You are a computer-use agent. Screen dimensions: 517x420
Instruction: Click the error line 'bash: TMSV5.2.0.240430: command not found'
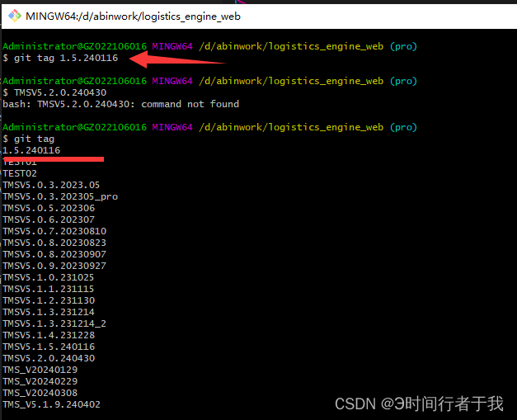coord(120,104)
